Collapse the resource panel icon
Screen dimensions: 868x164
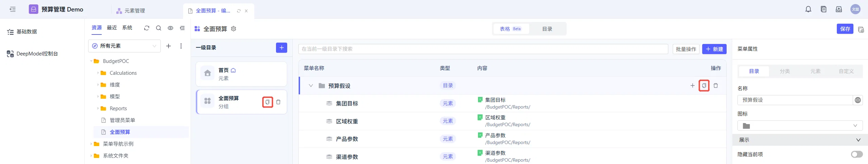[182, 28]
